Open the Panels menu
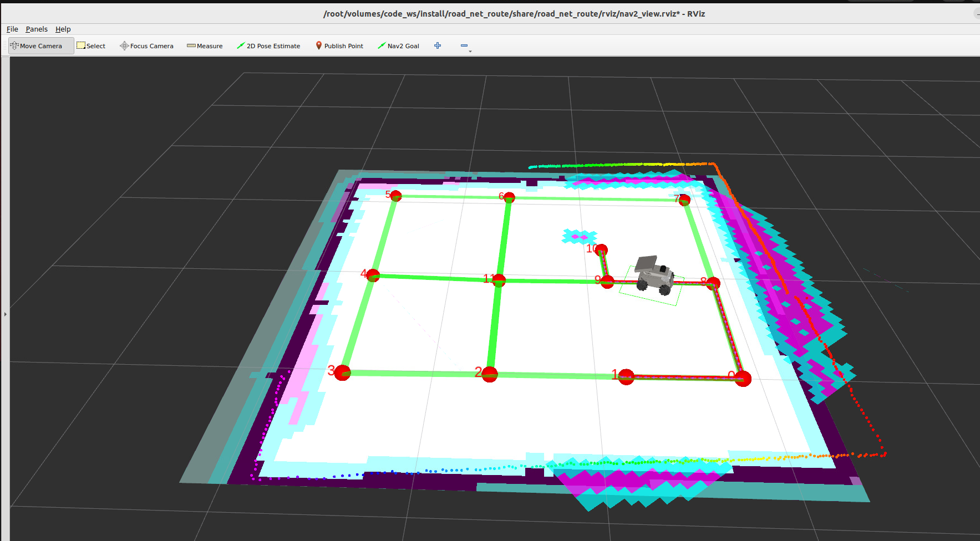The width and height of the screenshot is (980, 541). pos(37,29)
